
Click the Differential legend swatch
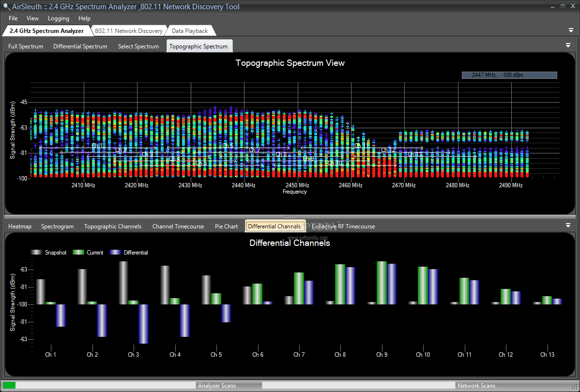click(x=116, y=253)
